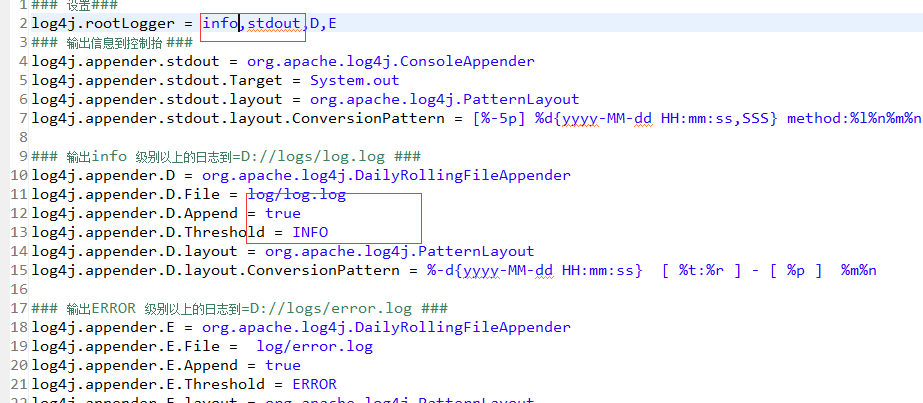Click line number 2 in the gutter
The image size is (923, 403).
point(24,24)
